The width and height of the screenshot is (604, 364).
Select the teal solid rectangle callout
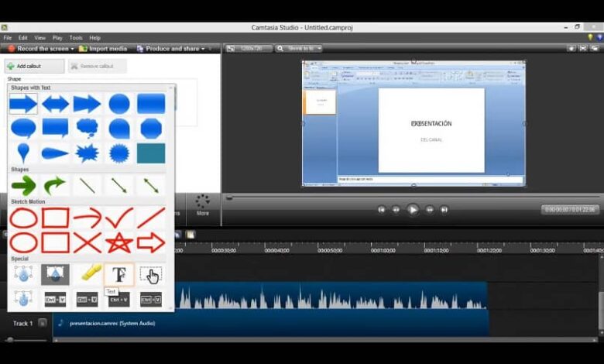tap(151, 153)
